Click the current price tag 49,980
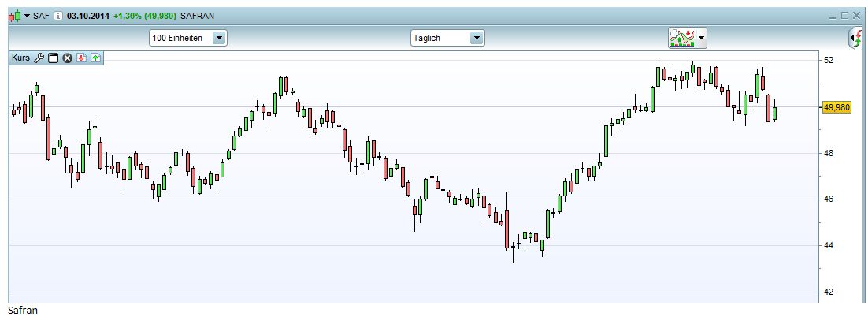 click(836, 107)
